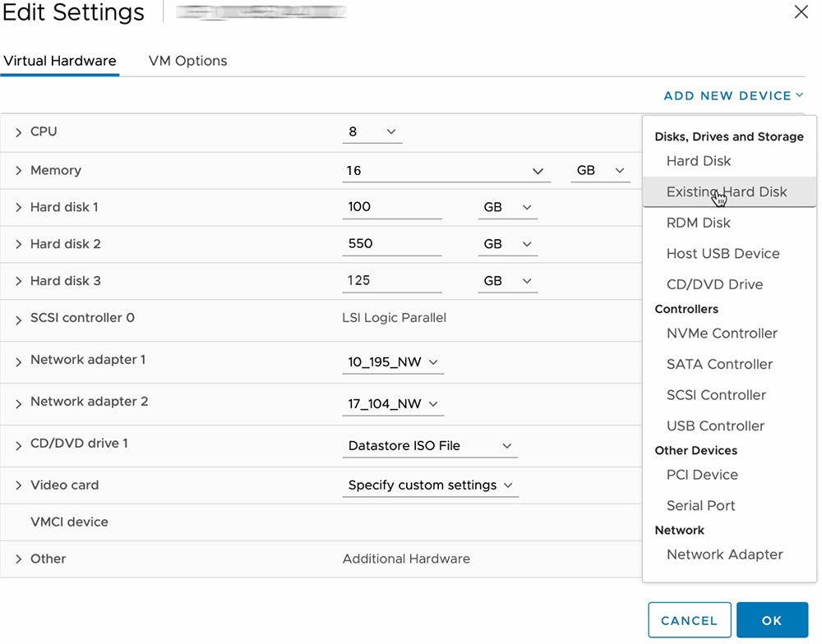Click the Hard disk 1 size field

391,207
